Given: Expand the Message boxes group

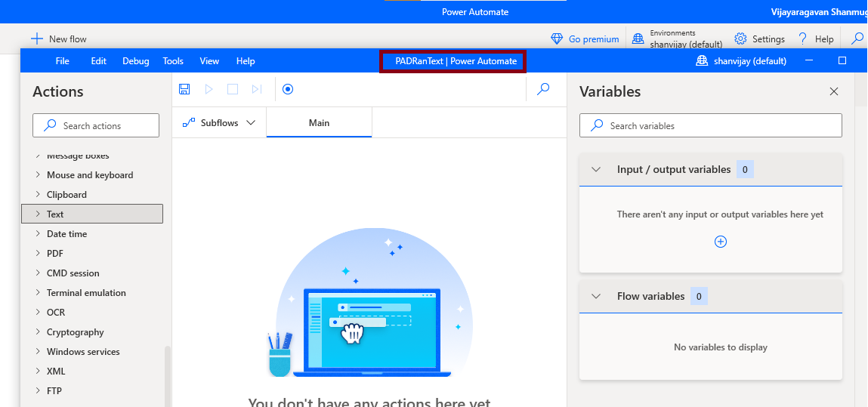Looking at the screenshot, I should (38, 156).
